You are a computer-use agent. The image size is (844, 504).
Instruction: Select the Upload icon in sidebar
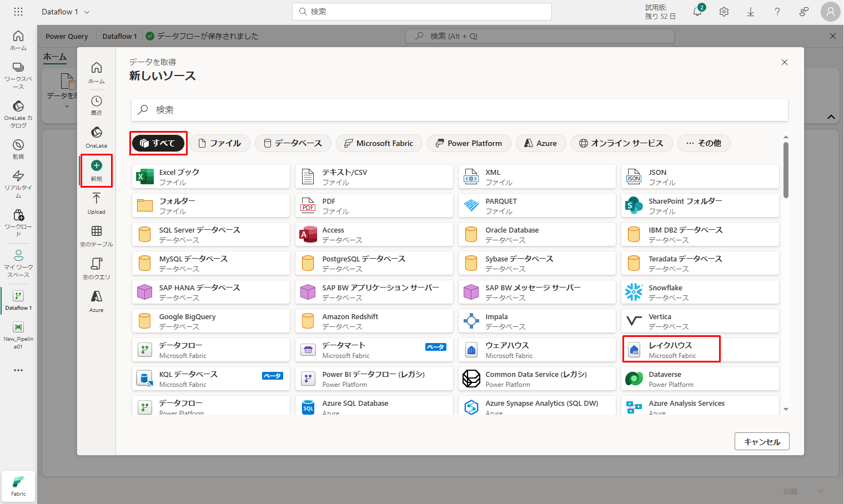click(x=97, y=203)
